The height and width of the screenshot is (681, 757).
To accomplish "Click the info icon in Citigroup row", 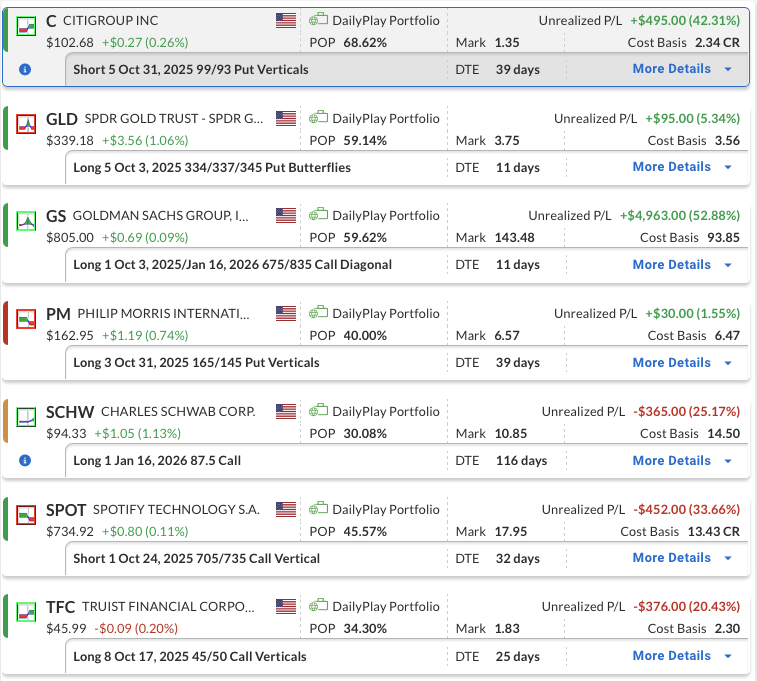I will tap(25, 70).
